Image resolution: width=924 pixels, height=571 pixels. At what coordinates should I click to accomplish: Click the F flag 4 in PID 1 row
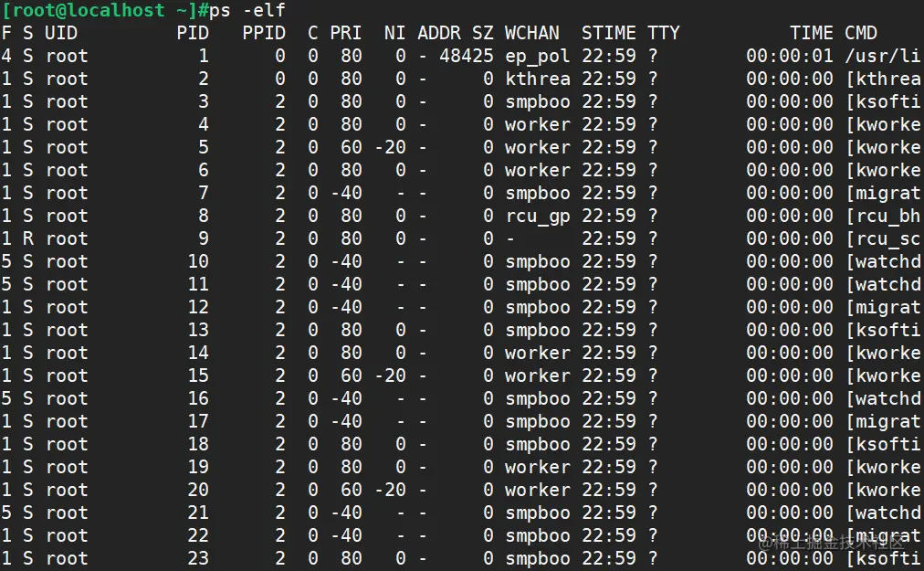[6, 56]
